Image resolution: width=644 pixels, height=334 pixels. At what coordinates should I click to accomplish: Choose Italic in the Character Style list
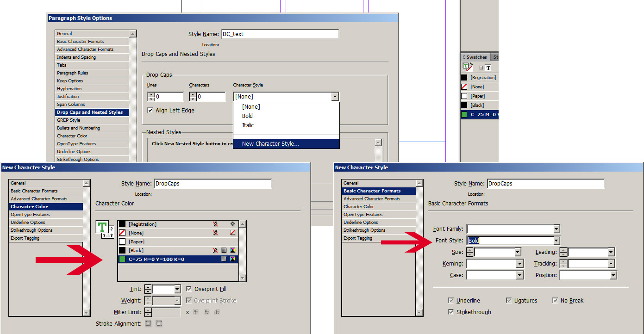click(x=286, y=125)
